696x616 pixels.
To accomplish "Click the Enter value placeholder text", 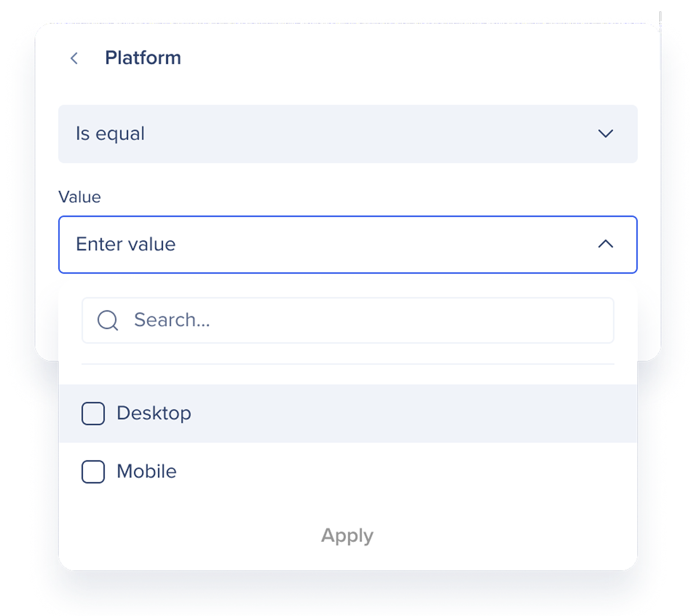I will 126,244.
